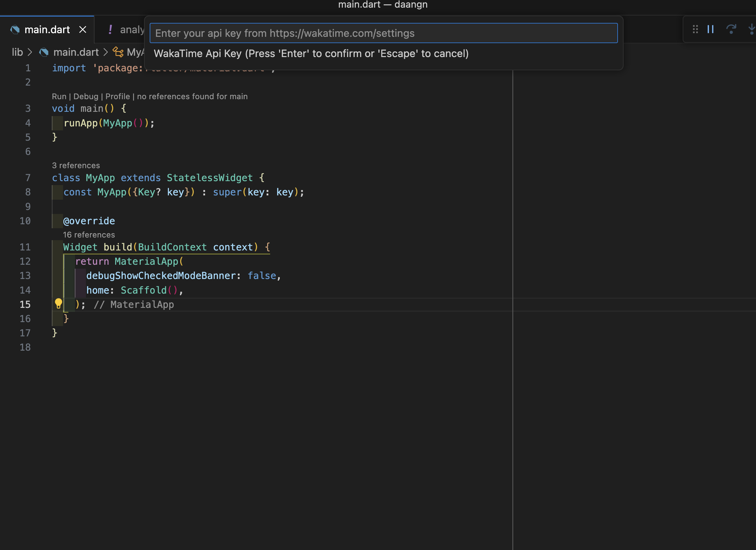Click the '@override' annotation on line 10
The height and width of the screenshot is (550, 756).
click(89, 221)
